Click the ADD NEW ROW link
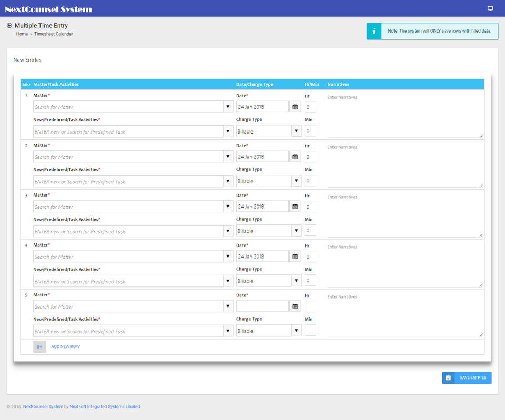 pyautogui.click(x=65, y=347)
